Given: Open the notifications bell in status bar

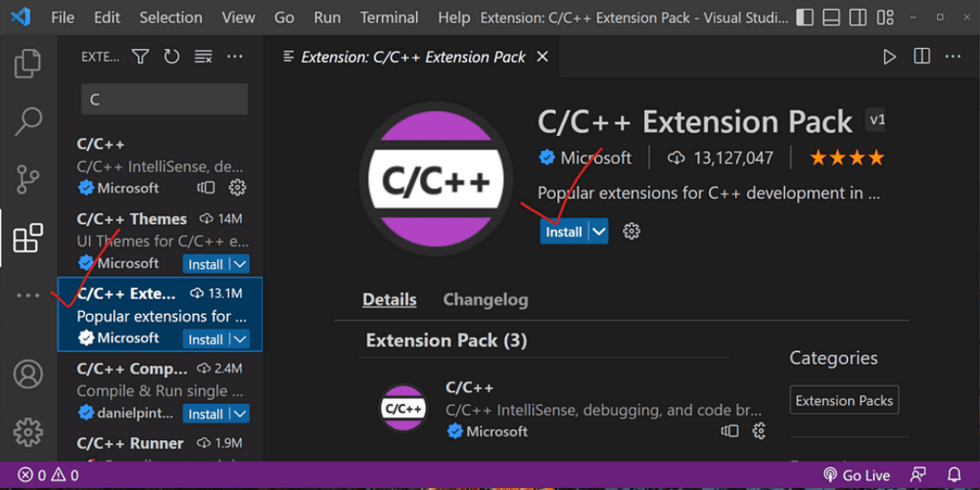Looking at the screenshot, I should point(954,476).
